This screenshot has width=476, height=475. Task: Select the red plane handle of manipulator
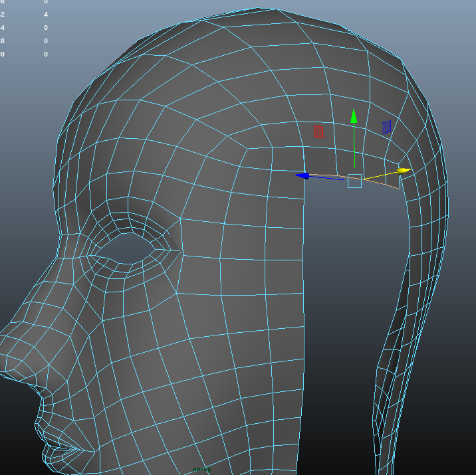pyautogui.click(x=318, y=132)
